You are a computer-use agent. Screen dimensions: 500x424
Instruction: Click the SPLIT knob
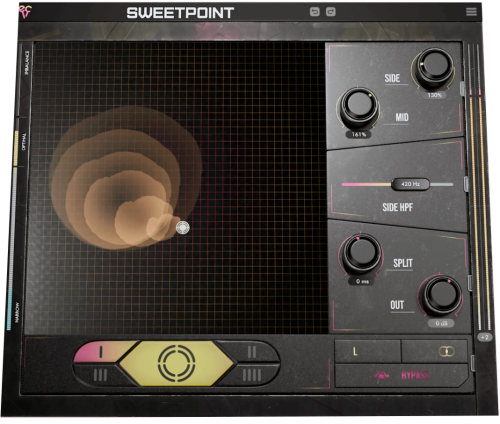pyautogui.click(x=361, y=254)
